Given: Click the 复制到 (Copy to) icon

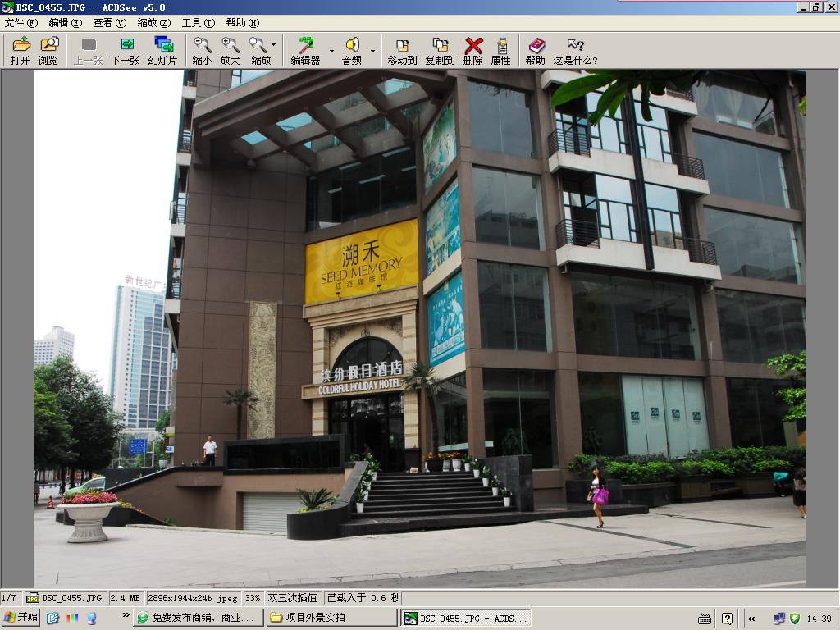Looking at the screenshot, I should click(x=440, y=50).
